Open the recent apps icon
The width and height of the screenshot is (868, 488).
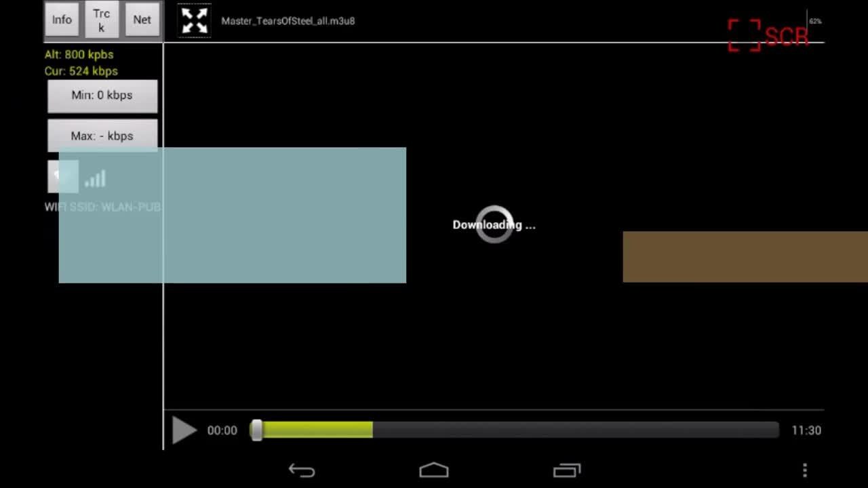[x=567, y=470]
